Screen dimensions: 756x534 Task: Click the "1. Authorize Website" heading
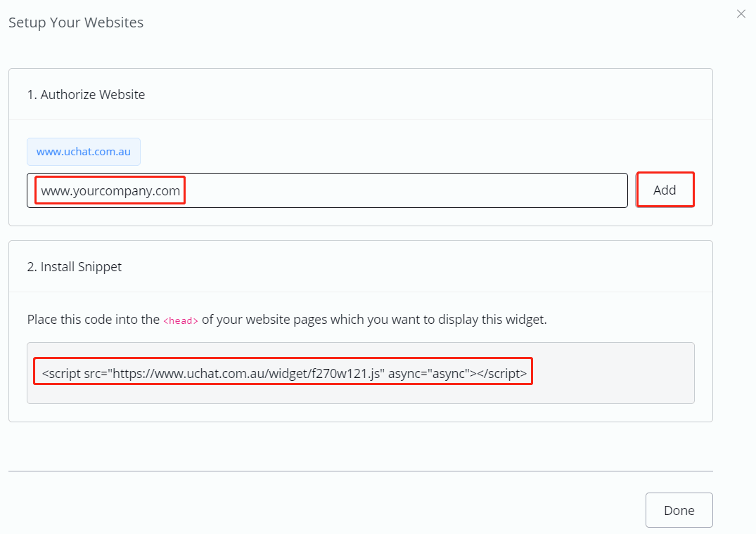click(86, 95)
